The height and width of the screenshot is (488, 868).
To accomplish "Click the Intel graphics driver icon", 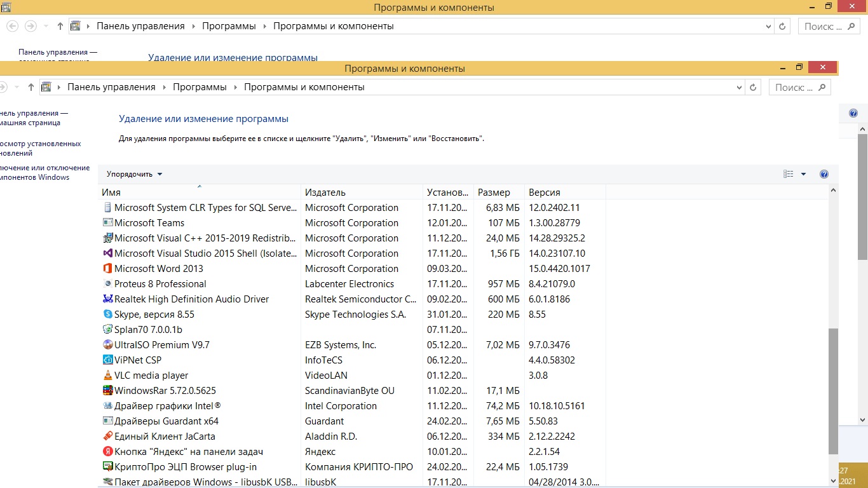I will pyautogui.click(x=108, y=406).
